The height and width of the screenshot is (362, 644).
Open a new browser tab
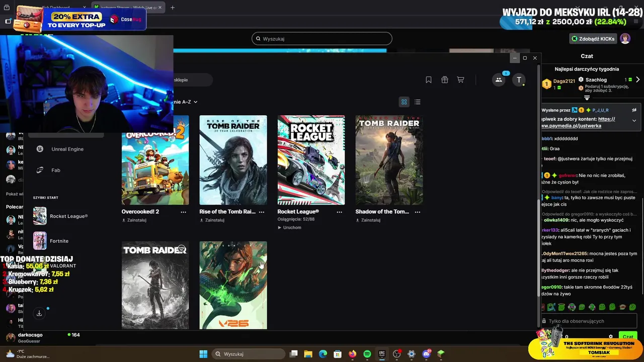(173, 8)
